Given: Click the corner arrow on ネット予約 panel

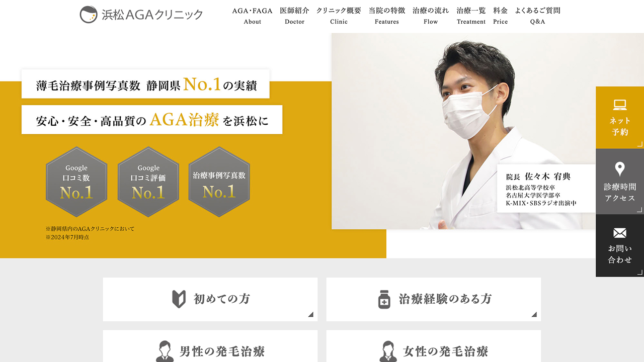Looking at the screenshot, I should 640,144.
